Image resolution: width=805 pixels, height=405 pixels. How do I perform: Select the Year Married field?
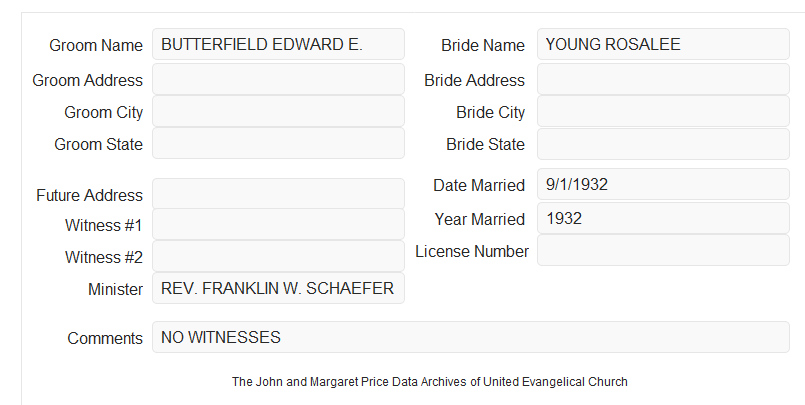pyautogui.click(x=663, y=218)
